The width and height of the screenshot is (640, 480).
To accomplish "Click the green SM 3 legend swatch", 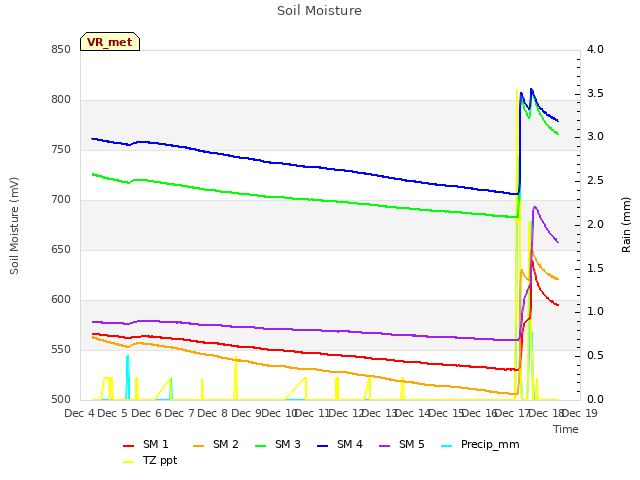I will pos(260,446).
